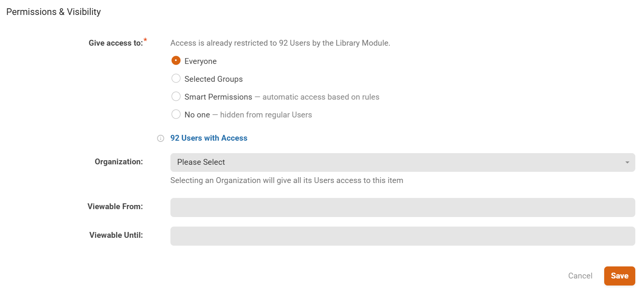644x288 pixels.
Task: Open the 92 Users with Access link
Action: [x=209, y=138]
